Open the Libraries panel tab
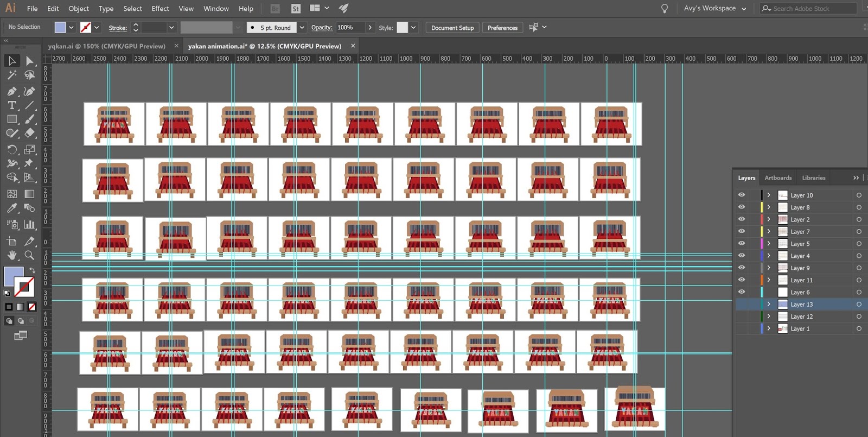This screenshot has width=868, height=437. pos(814,178)
